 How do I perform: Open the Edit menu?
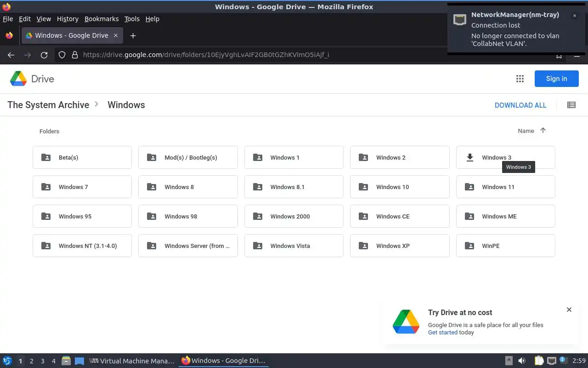25,19
